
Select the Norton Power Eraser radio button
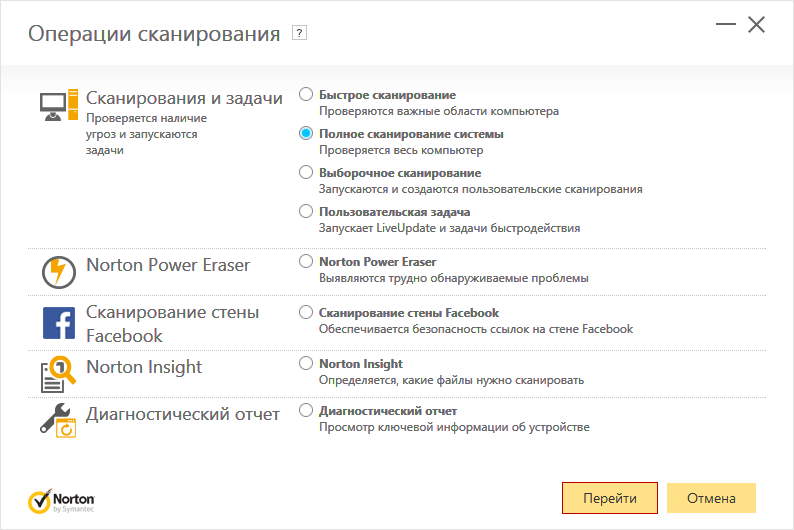306,261
